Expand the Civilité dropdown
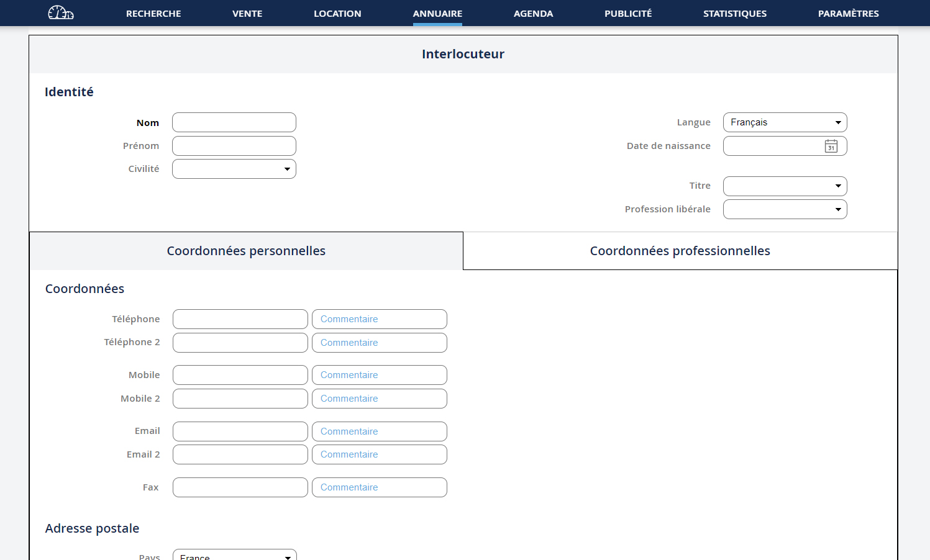This screenshot has height=560, width=930. tap(234, 169)
